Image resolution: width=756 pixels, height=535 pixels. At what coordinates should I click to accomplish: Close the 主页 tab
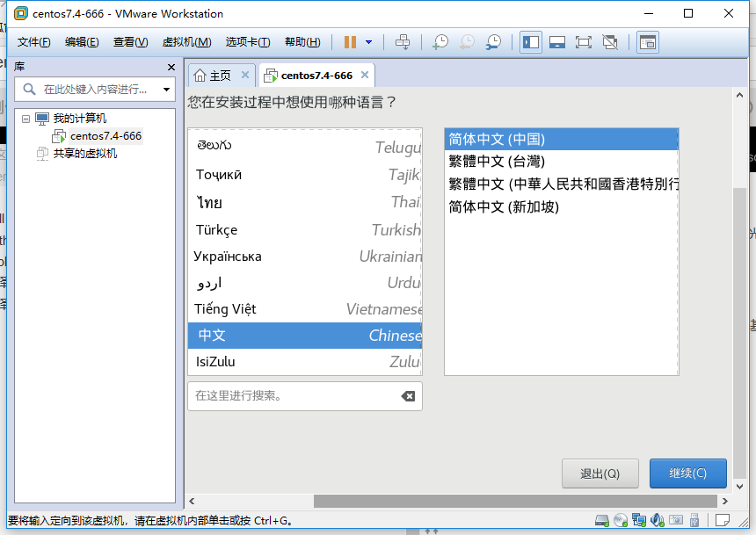[x=245, y=75]
